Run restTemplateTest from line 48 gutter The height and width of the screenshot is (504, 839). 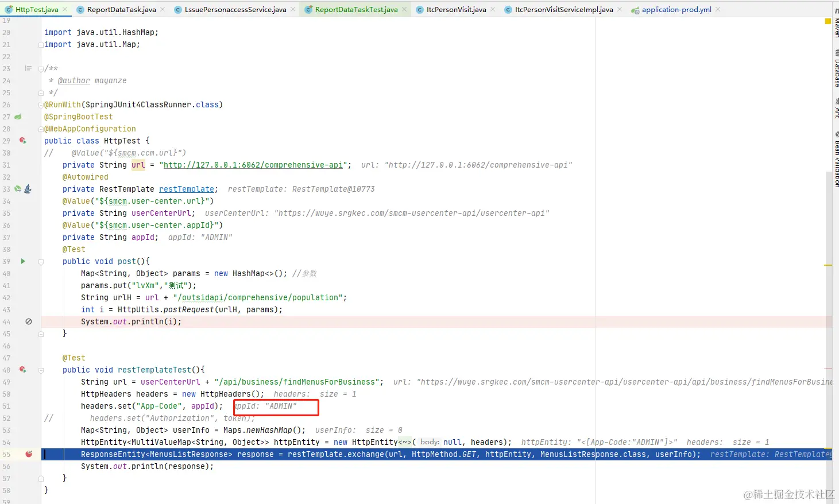coord(23,370)
